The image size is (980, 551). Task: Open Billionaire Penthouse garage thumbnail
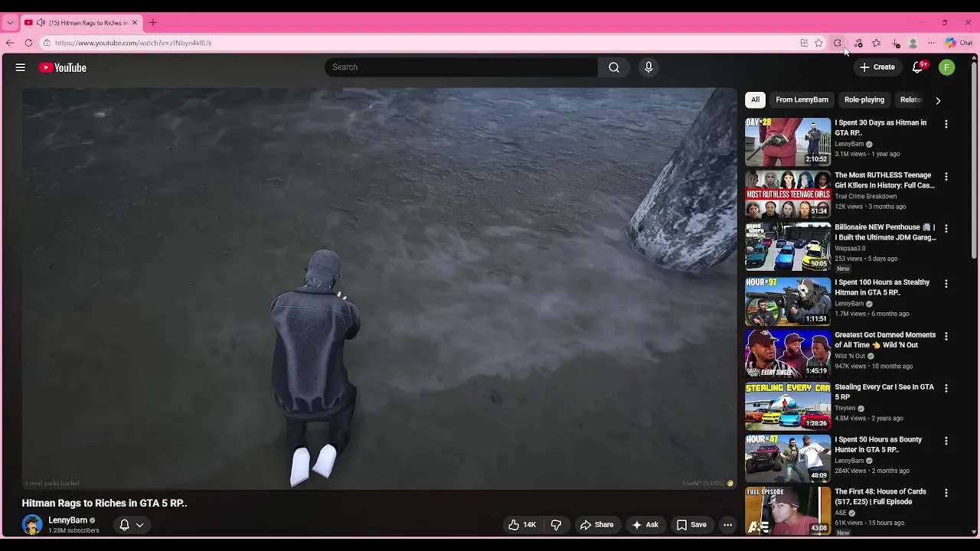(788, 246)
